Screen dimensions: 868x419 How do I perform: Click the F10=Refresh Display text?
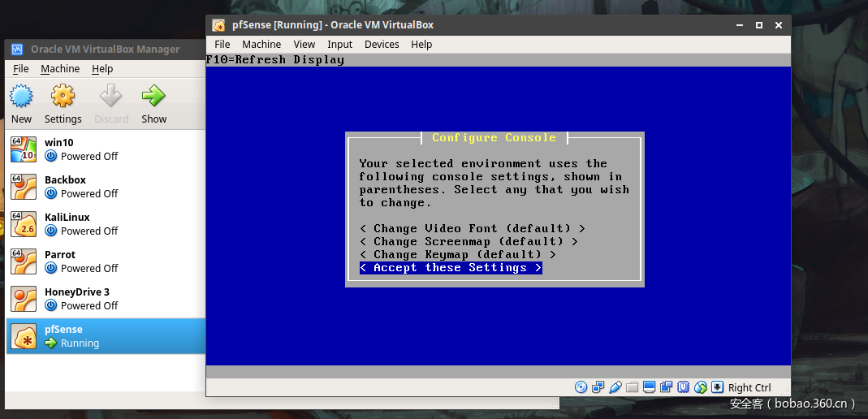point(274,60)
